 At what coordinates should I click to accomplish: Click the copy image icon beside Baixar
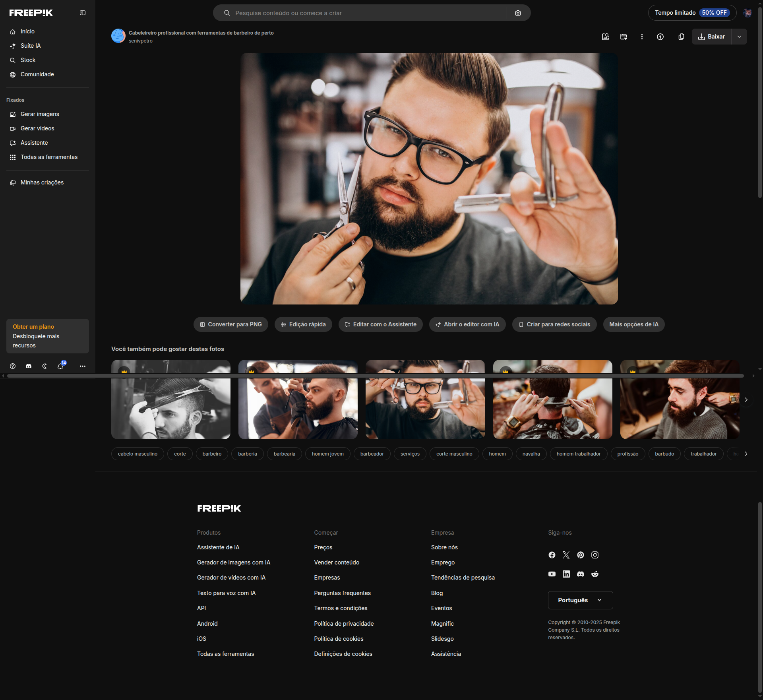coord(681,37)
